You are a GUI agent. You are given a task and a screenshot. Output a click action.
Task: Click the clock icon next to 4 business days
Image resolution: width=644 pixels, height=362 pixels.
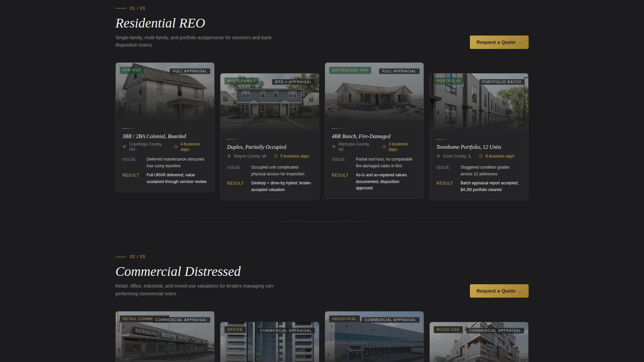click(x=176, y=146)
